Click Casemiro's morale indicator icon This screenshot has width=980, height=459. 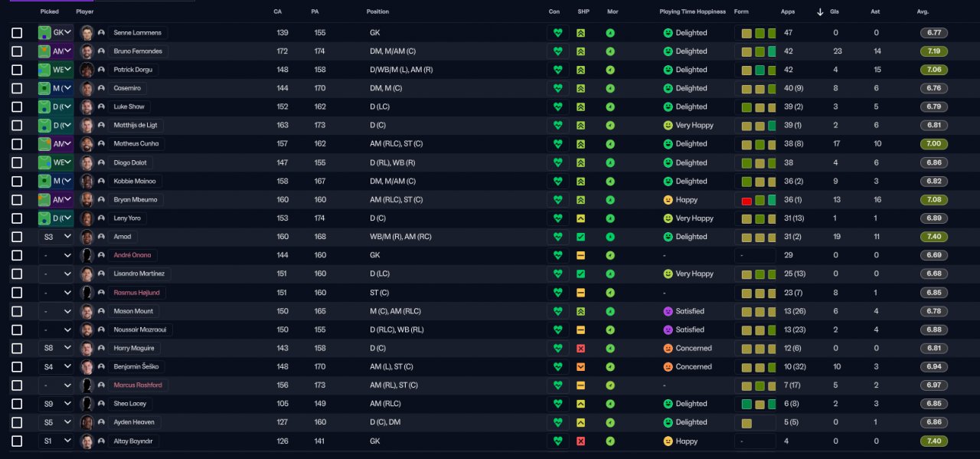610,88
